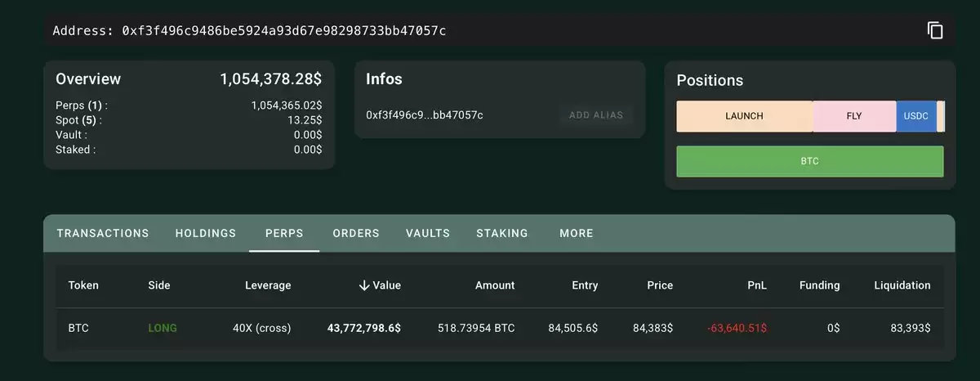The width and height of the screenshot is (980, 381).
Task: Click the Infos card heading
Action: click(x=384, y=79)
